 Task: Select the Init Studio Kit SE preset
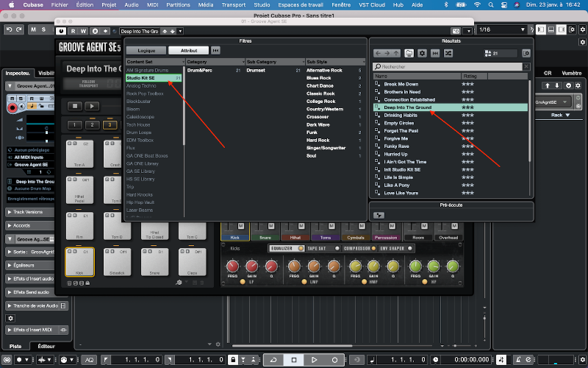pyautogui.click(x=402, y=170)
